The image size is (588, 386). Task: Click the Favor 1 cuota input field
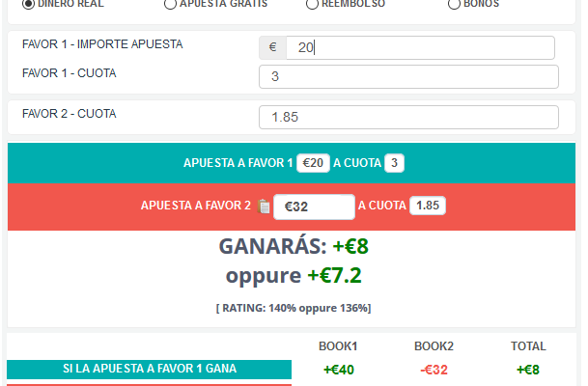(x=408, y=77)
